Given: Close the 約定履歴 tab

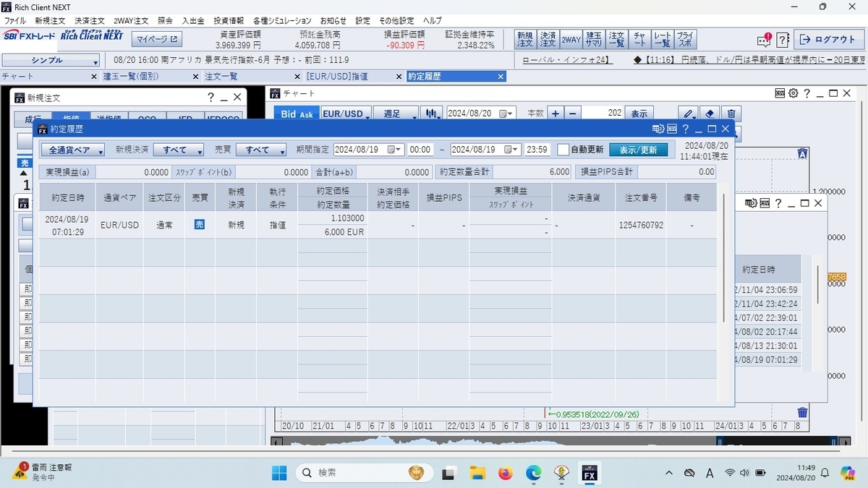Looking at the screenshot, I should [501, 76].
